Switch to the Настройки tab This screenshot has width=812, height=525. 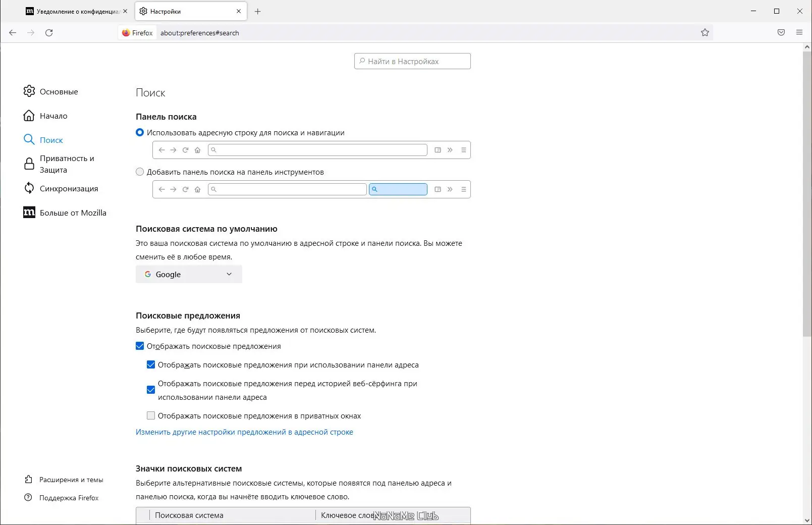click(x=190, y=11)
